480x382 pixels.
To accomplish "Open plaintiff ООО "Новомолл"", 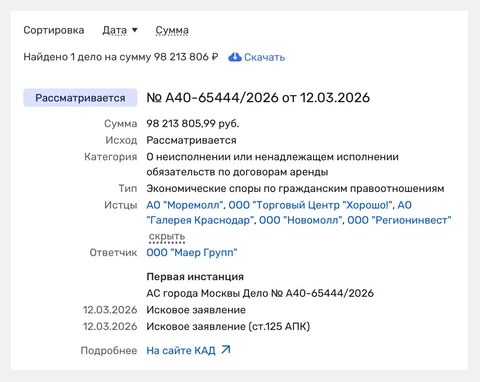I will pos(301,220).
